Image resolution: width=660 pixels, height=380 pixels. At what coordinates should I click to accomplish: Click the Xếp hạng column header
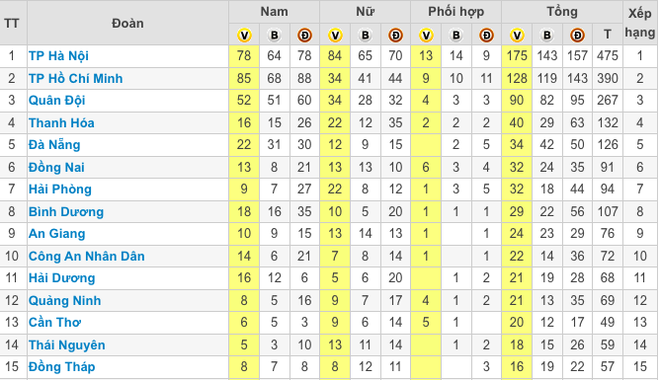point(640,23)
